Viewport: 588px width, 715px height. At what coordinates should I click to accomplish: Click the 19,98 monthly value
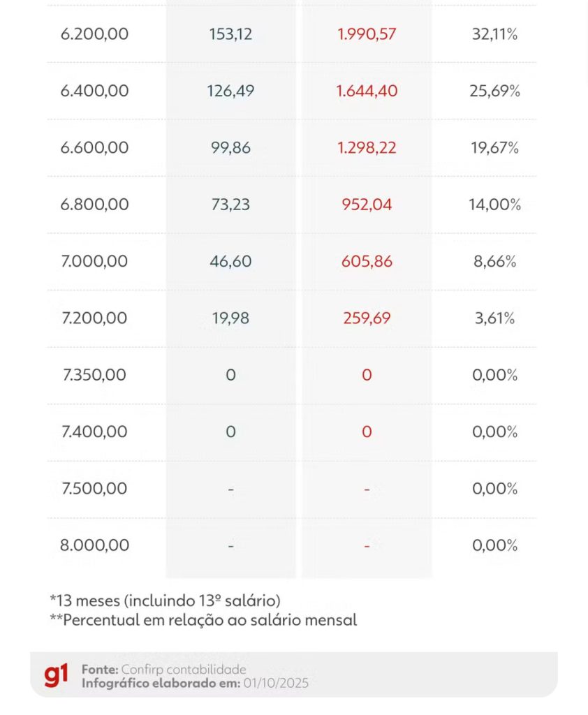[230, 318]
